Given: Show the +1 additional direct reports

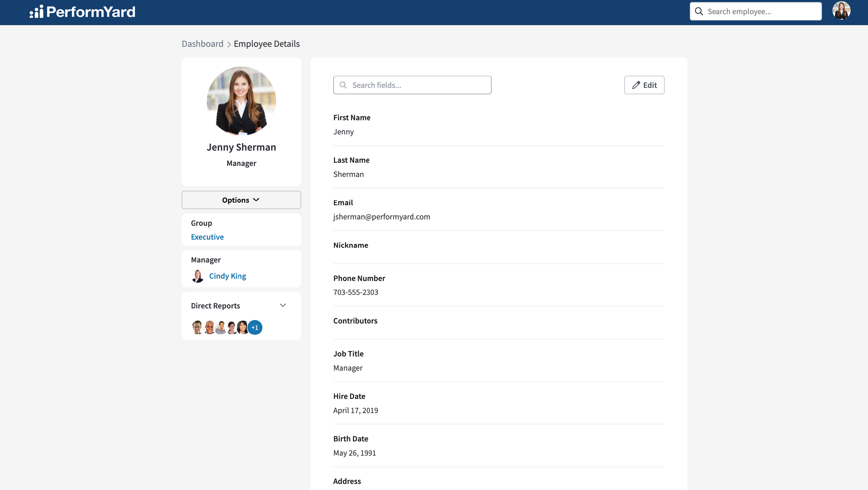Looking at the screenshot, I should pyautogui.click(x=255, y=327).
